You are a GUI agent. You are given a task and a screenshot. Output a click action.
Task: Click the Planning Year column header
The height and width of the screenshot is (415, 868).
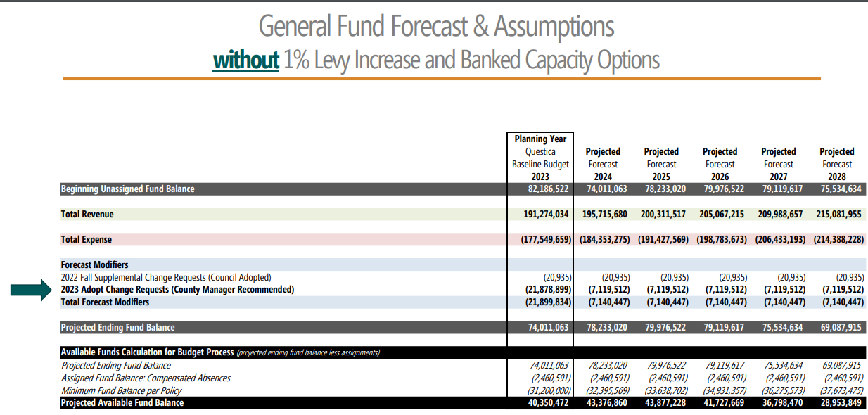(540, 139)
